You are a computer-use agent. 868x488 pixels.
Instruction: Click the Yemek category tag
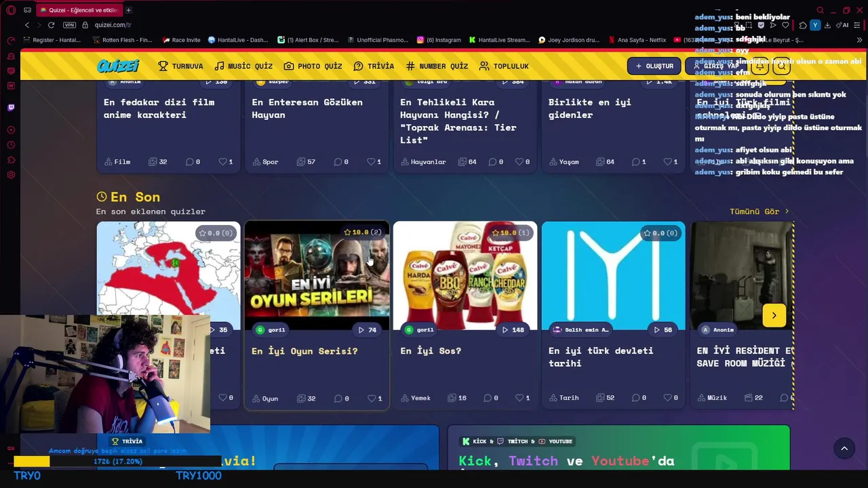tap(415, 398)
